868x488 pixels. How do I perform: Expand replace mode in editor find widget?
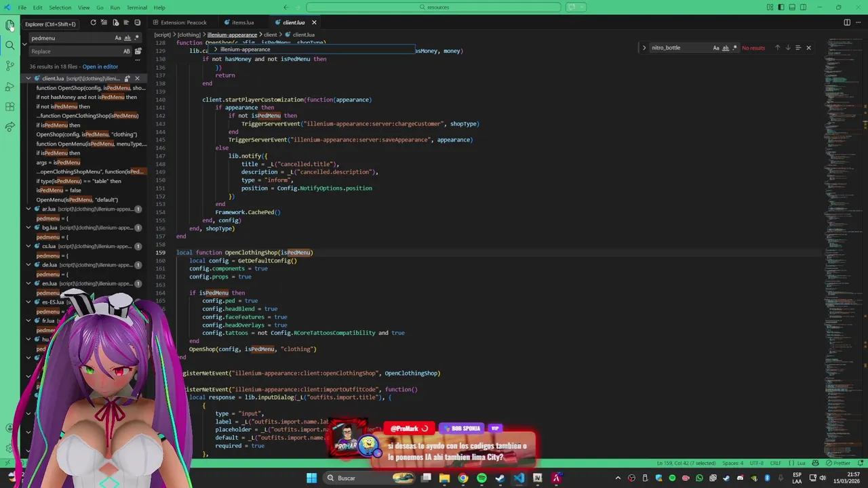[x=644, y=48]
